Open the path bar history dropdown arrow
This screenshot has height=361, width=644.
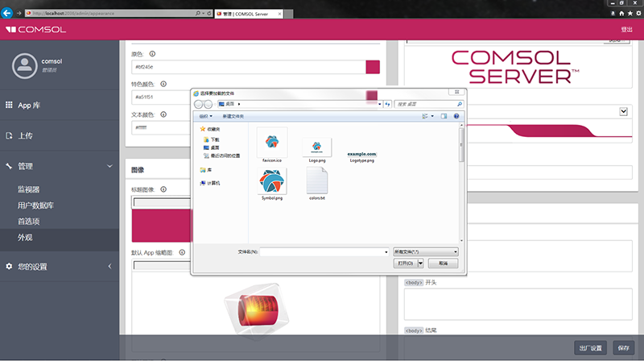pos(379,104)
